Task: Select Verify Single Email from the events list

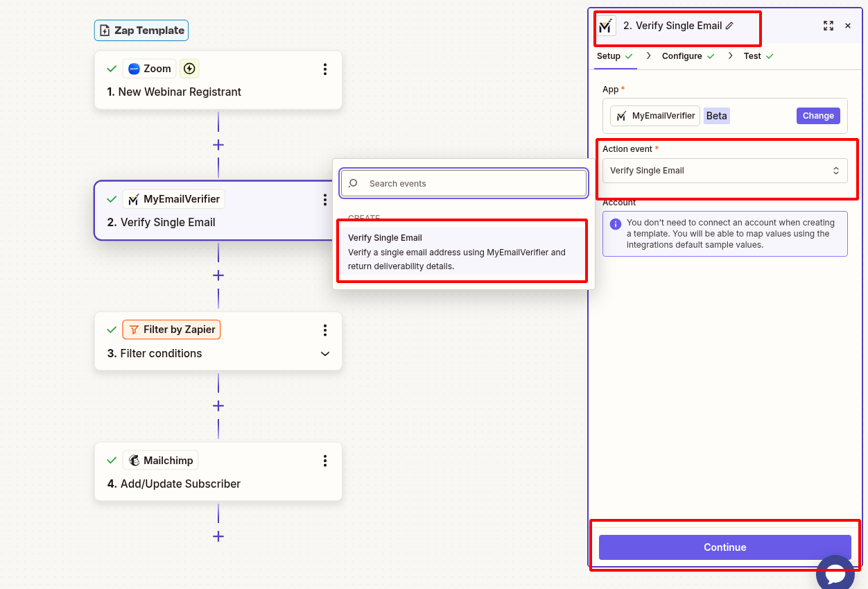Action: 462,252
